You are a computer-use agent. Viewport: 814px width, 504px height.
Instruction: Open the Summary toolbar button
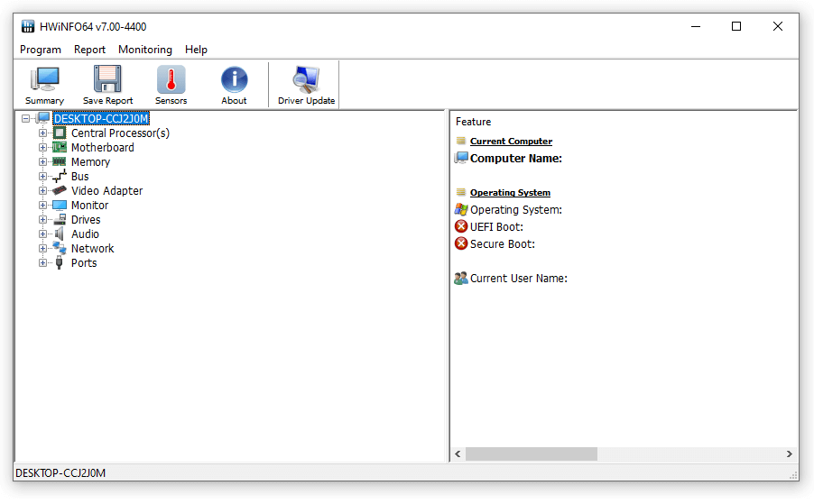click(x=44, y=86)
